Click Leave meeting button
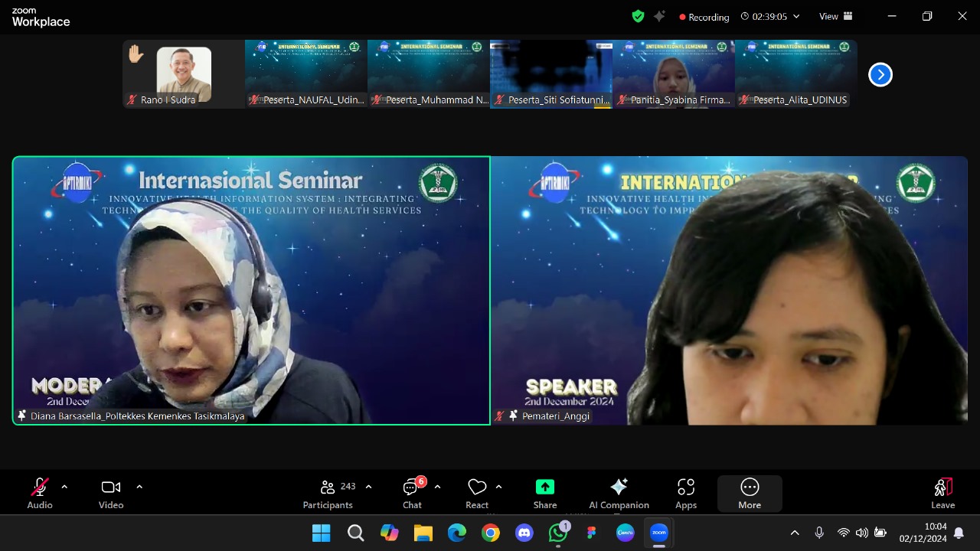Screen dimensions: 980x551 click(x=943, y=494)
